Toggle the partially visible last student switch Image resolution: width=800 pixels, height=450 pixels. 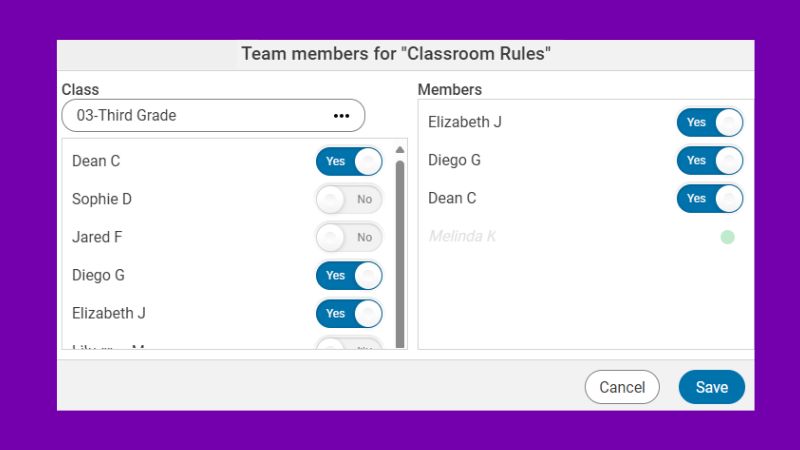coord(349,345)
